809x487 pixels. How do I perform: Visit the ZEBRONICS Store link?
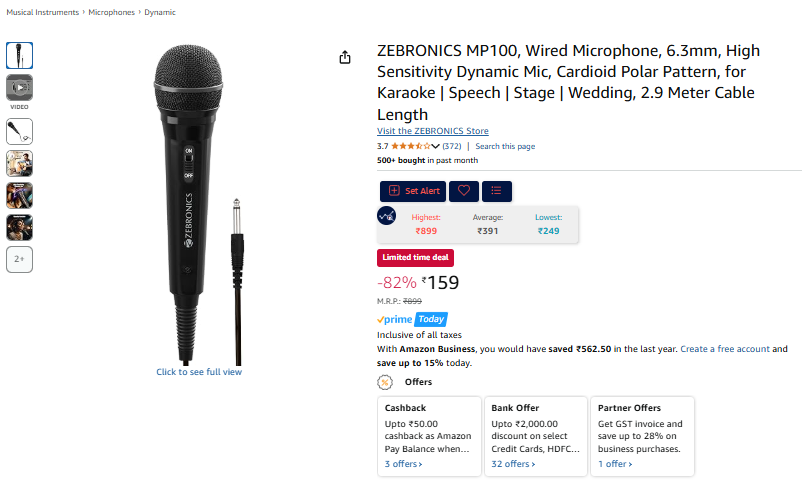tap(432, 131)
